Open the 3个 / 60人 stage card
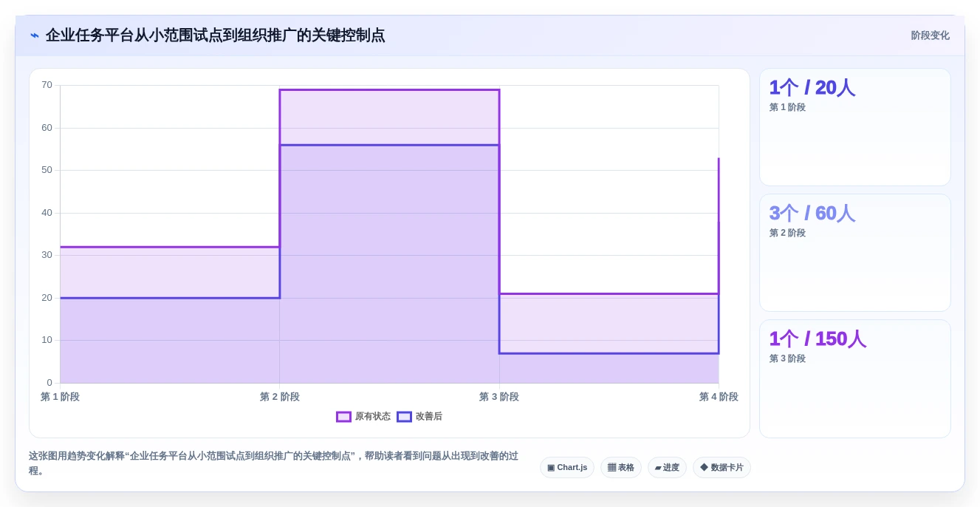Viewport: 980px width, 507px height. [855, 253]
